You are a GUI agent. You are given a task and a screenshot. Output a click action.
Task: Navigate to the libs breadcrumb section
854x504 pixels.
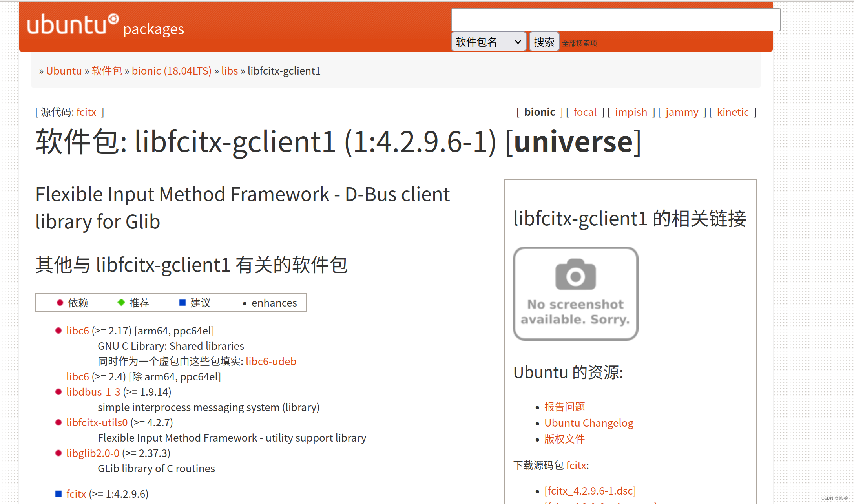coord(230,71)
